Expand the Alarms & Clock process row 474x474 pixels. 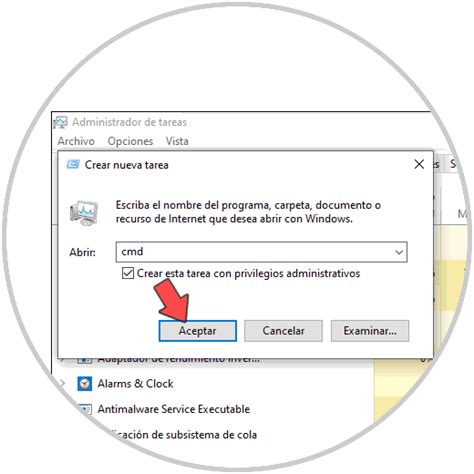coord(62,384)
